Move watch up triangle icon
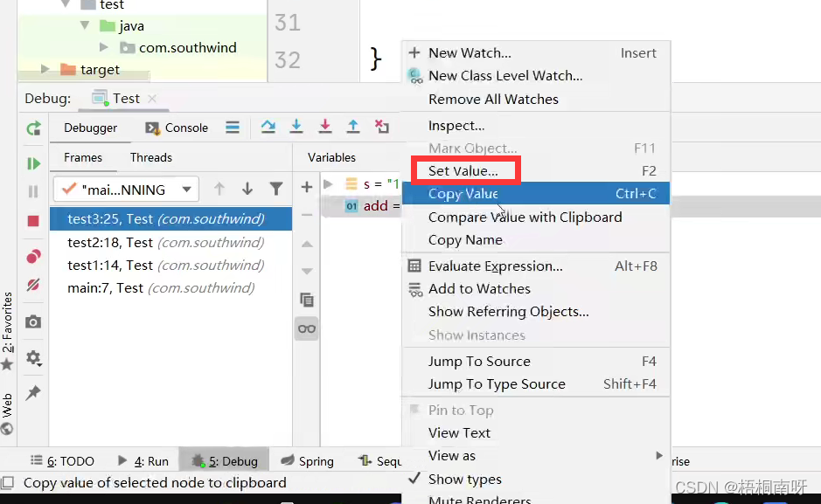The width and height of the screenshot is (821, 504). (x=308, y=245)
